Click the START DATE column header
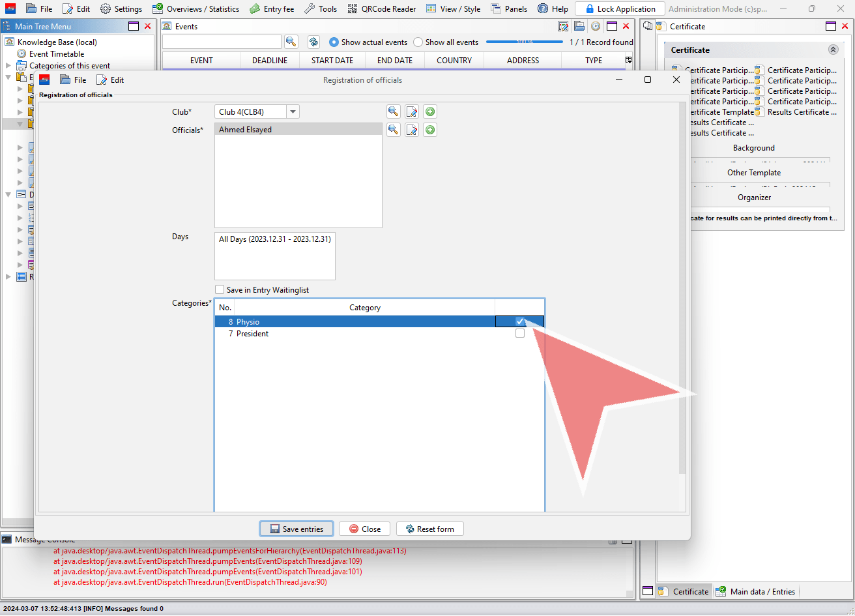Image resolution: width=855 pixels, height=616 pixels. (x=332, y=60)
